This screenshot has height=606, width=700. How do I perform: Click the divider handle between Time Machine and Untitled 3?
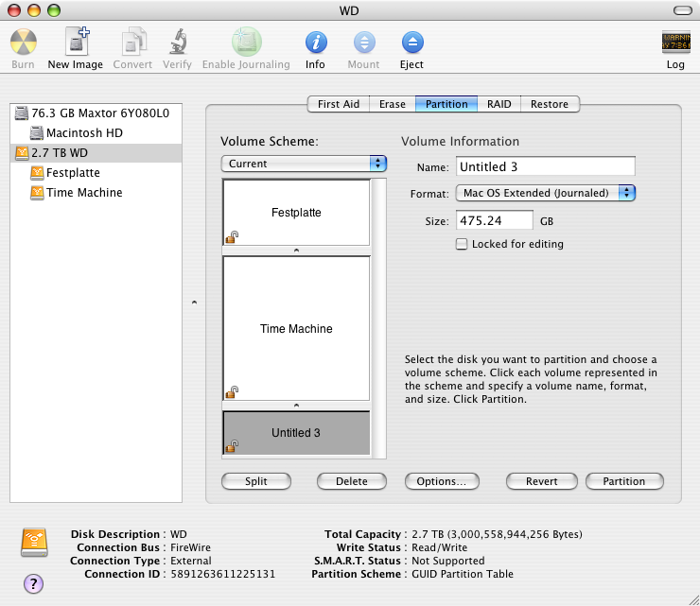[296, 406]
